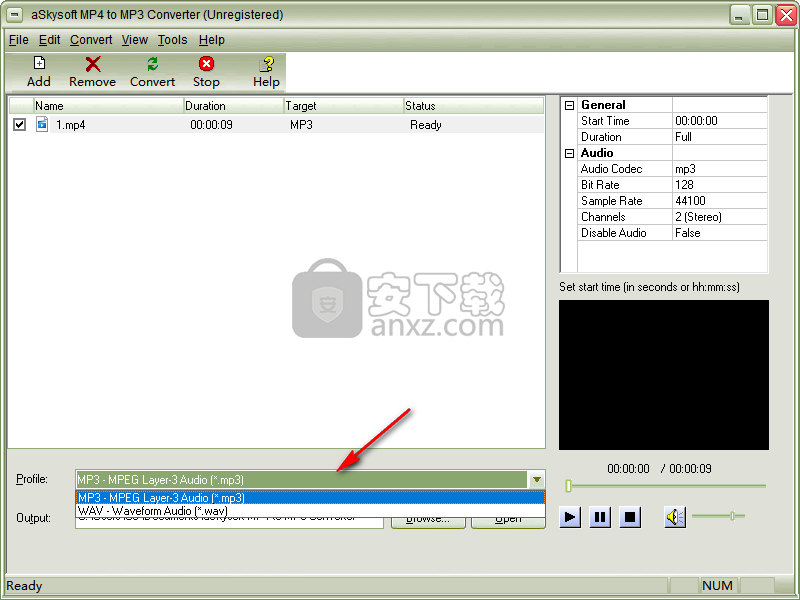800x600 pixels.
Task: Select the Bit Rate property label
Action: pyautogui.click(x=600, y=185)
